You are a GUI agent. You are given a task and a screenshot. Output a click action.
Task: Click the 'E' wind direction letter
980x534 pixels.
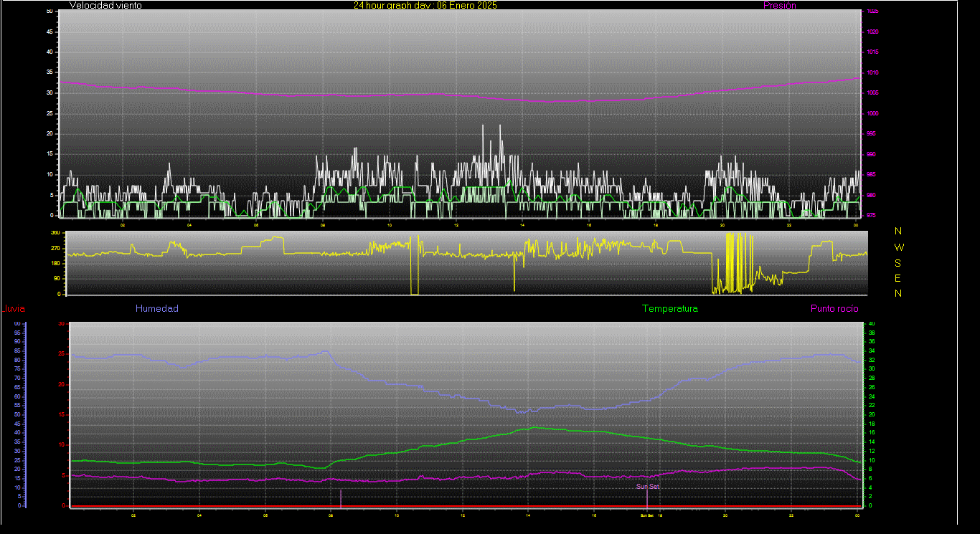click(x=898, y=278)
